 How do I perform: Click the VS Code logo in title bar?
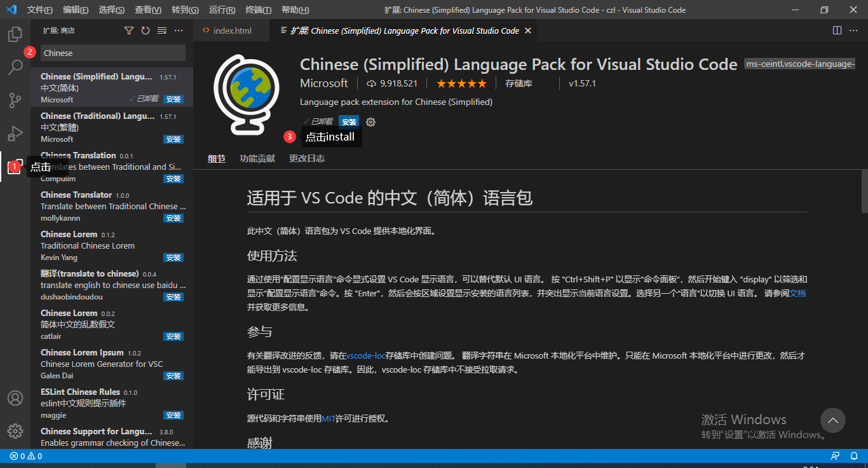point(11,10)
